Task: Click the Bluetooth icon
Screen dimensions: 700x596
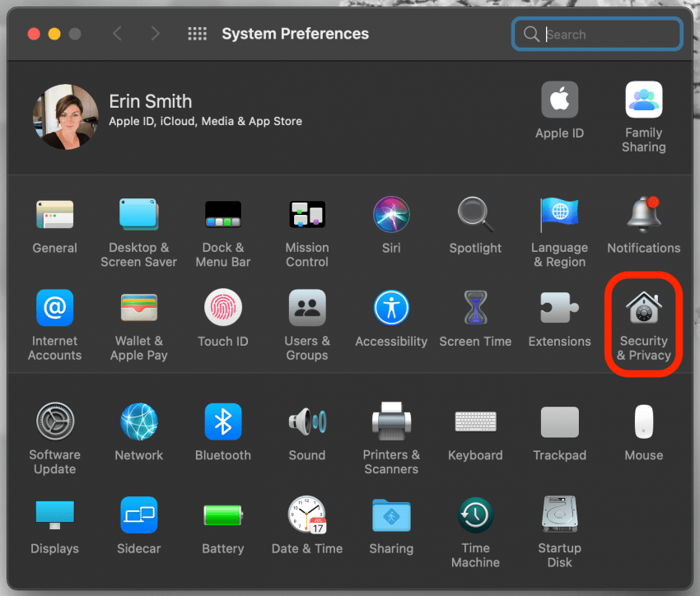Action: (x=222, y=422)
